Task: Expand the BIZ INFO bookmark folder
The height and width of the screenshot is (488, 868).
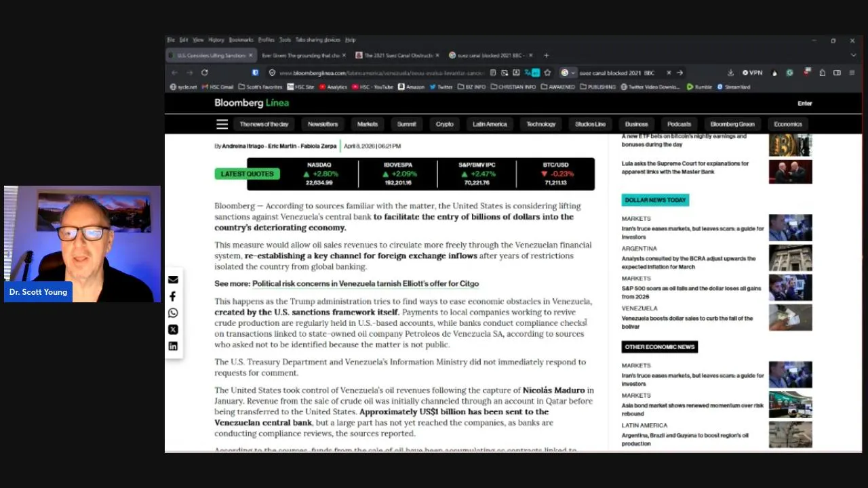Action: click(x=472, y=87)
